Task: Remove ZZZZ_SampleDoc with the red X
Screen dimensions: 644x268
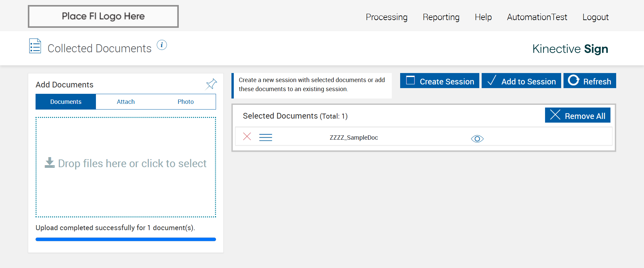Action: (x=247, y=136)
